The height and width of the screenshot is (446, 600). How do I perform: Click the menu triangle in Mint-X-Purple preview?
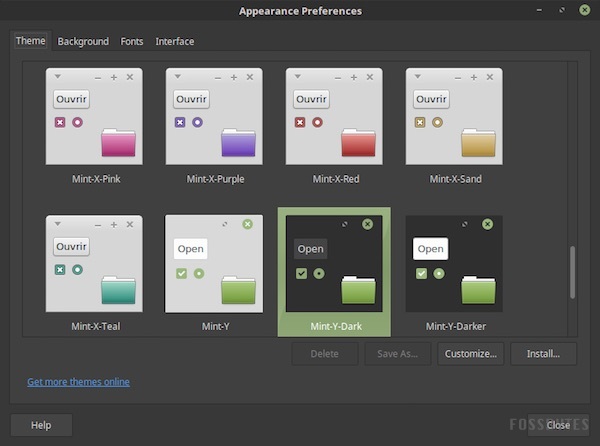178,77
